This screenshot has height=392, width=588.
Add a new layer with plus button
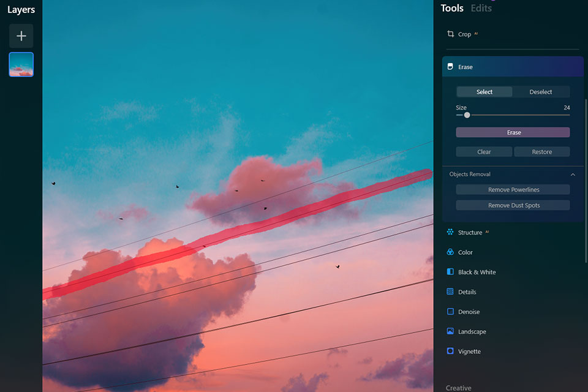click(x=21, y=36)
